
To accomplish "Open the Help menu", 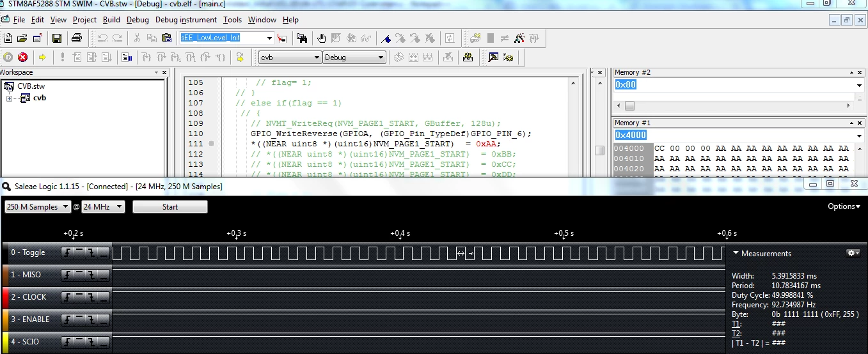I will 290,20.
